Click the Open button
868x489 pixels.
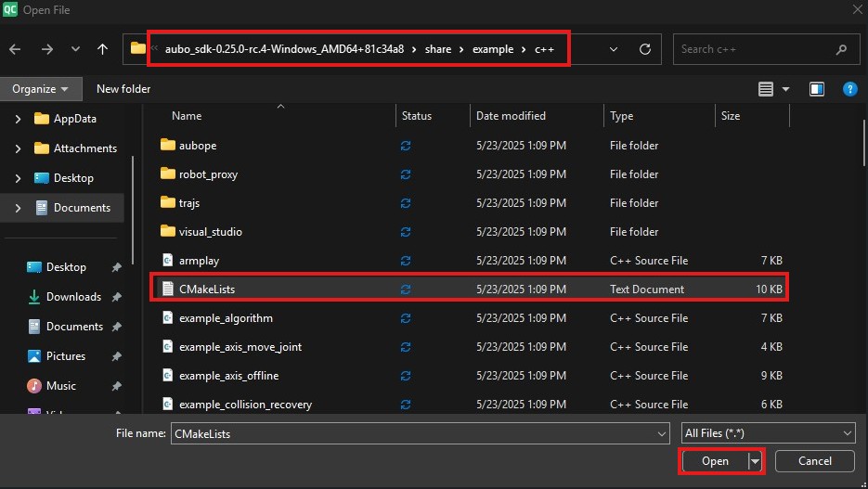pos(715,461)
